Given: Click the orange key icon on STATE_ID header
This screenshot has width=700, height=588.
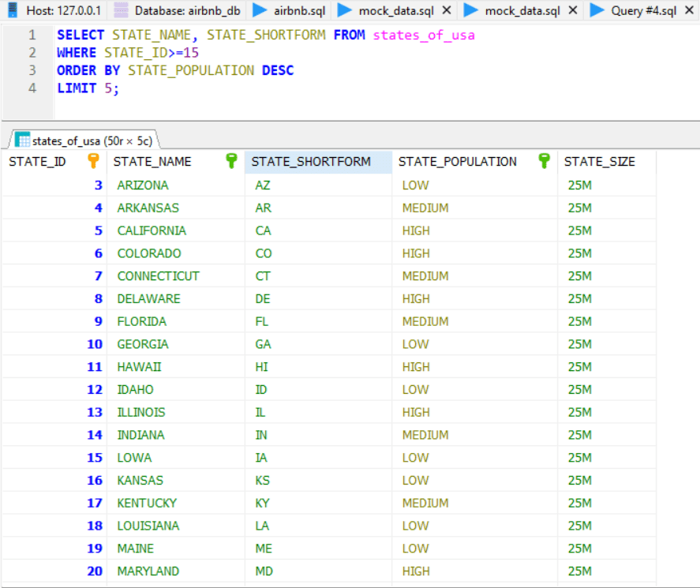Looking at the screenshot, I should tap(93, 161).
